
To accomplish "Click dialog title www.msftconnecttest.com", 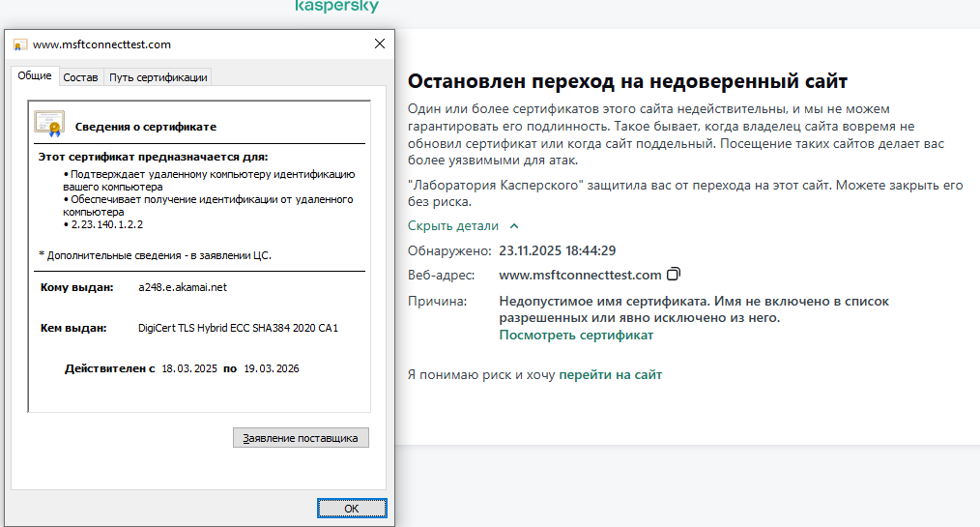I will 101,44.
